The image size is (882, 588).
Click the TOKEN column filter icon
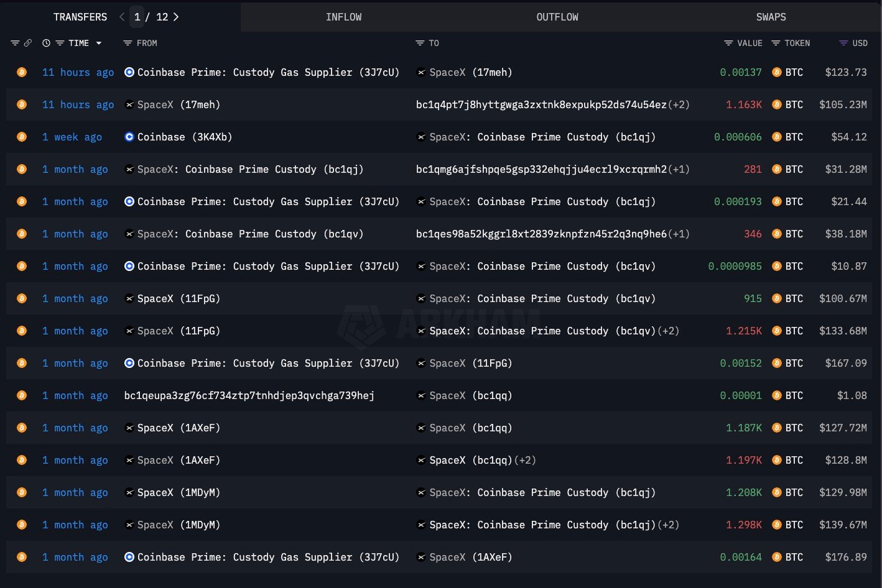tap(776, 43)
